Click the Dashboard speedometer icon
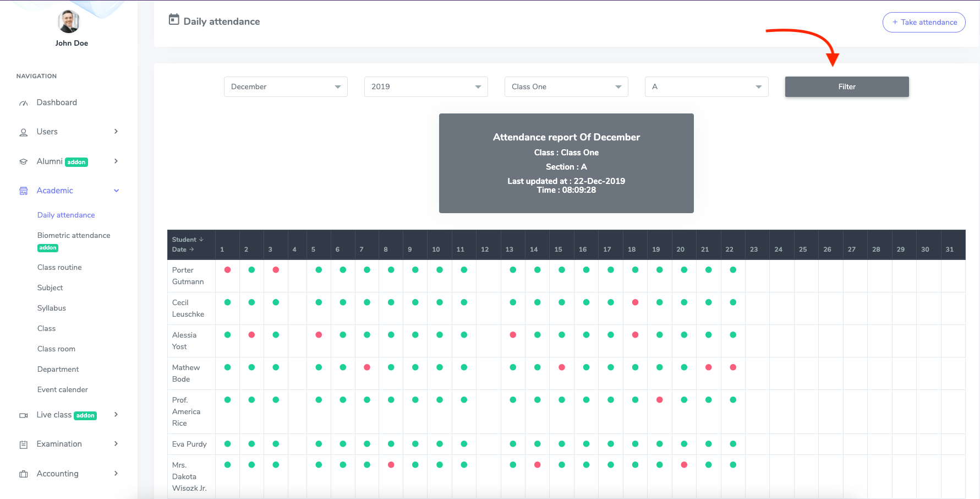 (x=23, y=103)
